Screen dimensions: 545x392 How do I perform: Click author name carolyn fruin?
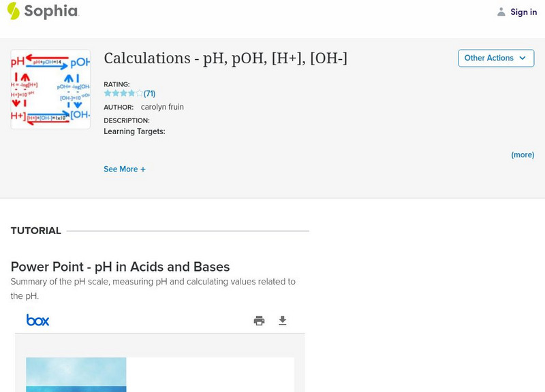click(162, 107)
